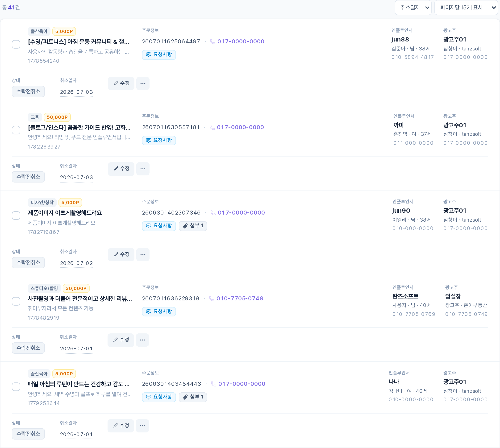This screenshot has width=500, height=448.
Task: Open more options for order 2607011636229319
Action: pyautogui.click(x=142, y=340)
